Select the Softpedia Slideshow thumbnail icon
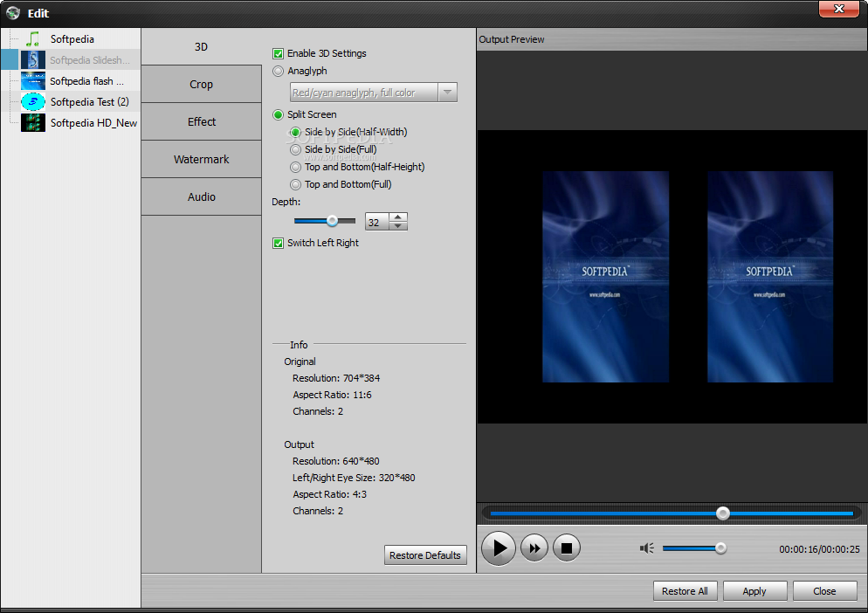Screen dimensions: 868x613 click(x=32, y=59)
